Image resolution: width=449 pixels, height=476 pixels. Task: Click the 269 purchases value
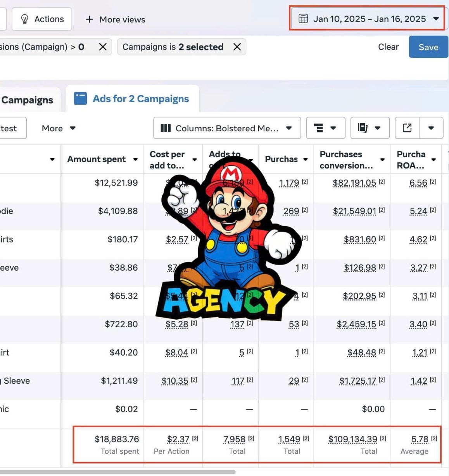(291, 211)
